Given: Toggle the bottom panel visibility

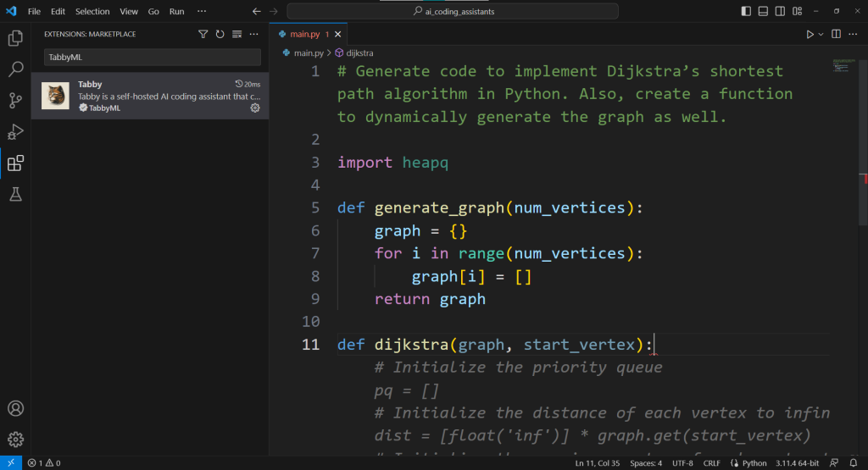Looking at the screenshot, I should 763,11.
